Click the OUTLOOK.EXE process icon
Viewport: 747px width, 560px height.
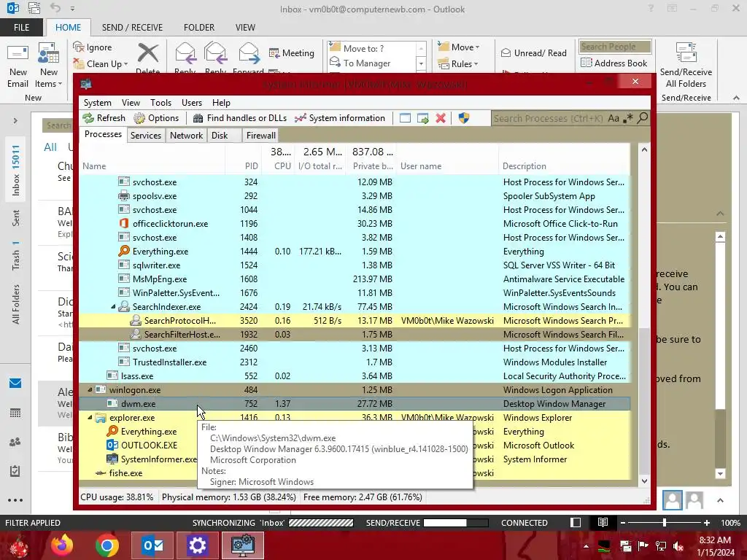click(112, 446)
